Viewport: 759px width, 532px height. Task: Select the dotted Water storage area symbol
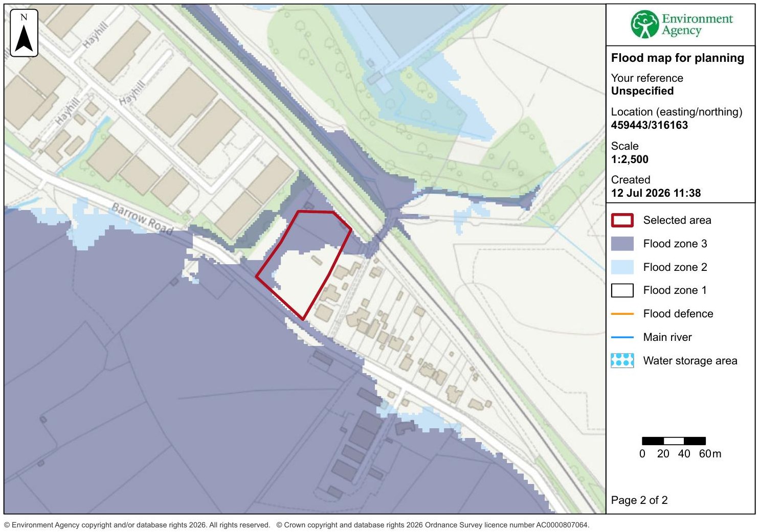click(622, 361)
